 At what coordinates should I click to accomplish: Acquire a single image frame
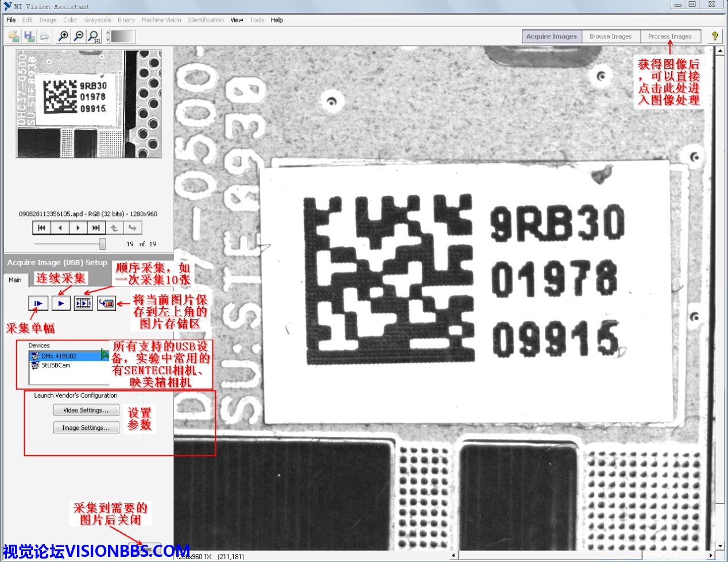[38, 303]
